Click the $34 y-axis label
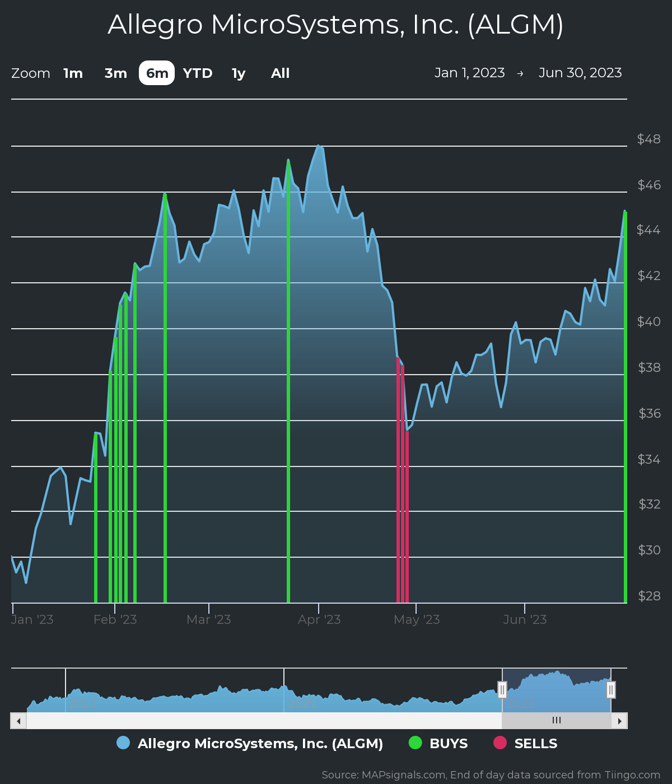The width and height of the screenshot is (672, 784). 649,459
